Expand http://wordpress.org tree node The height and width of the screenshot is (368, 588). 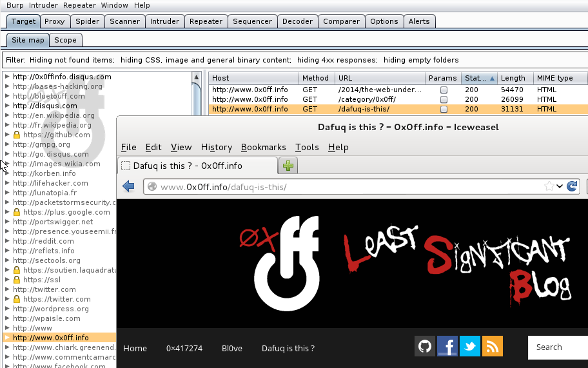tap(6, 309)
